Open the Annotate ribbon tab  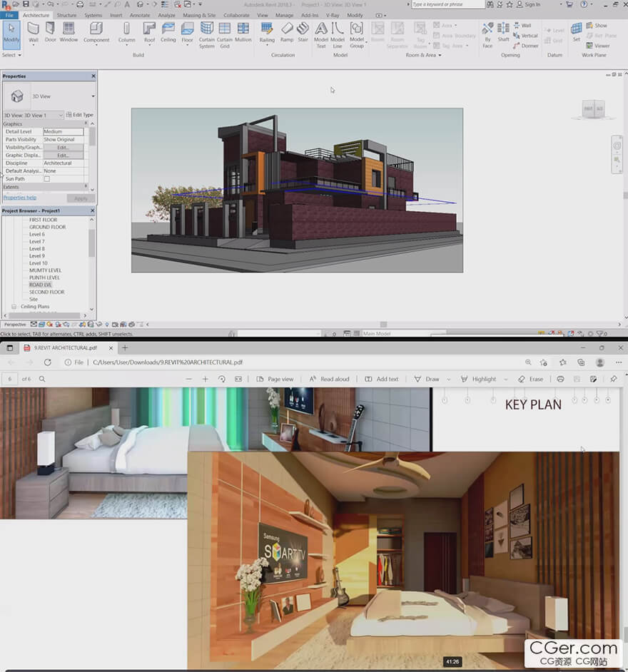140,15
